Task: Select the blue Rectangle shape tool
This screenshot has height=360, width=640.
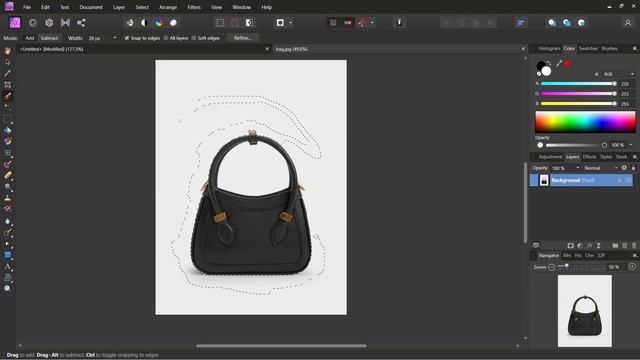Action: tap(7, 255)
